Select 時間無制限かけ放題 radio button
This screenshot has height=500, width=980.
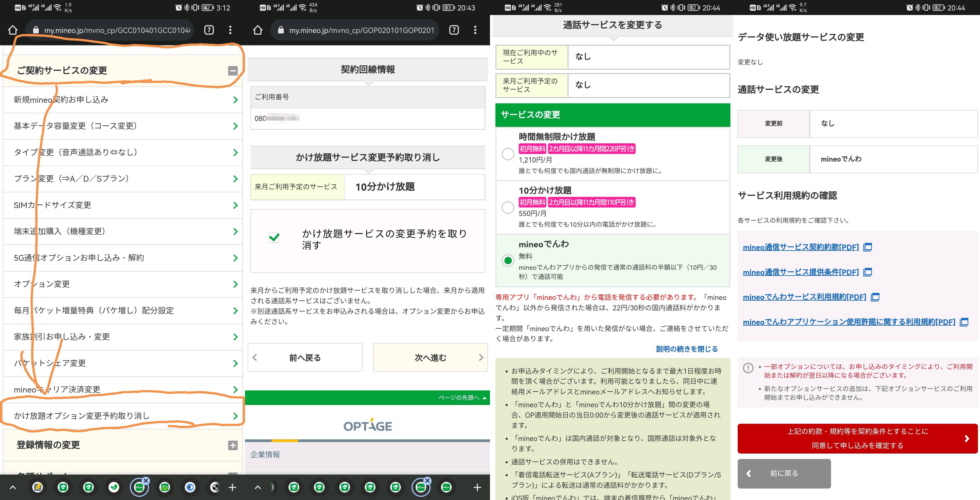pyautogui.click(x=508, y=154)
